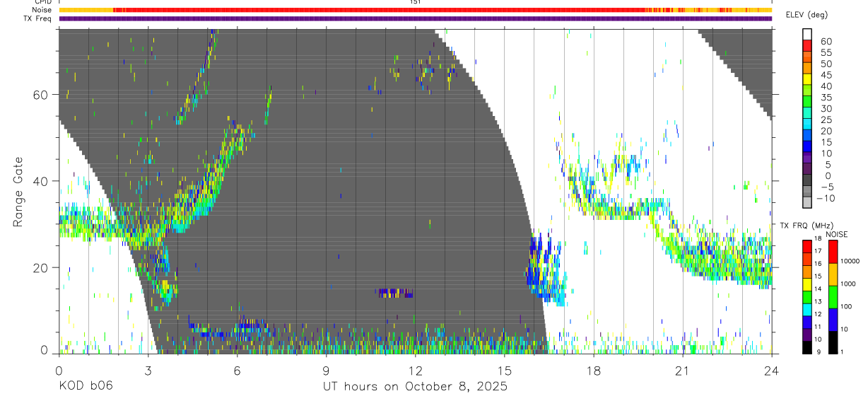
Task: Click the 'Noise' row label at top left
Action: click(x=42, y=10)
